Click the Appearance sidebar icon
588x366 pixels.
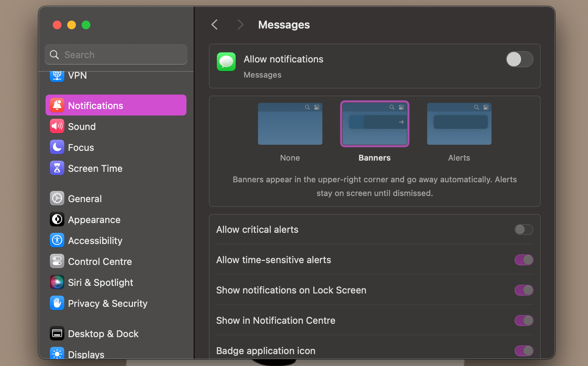57,219
